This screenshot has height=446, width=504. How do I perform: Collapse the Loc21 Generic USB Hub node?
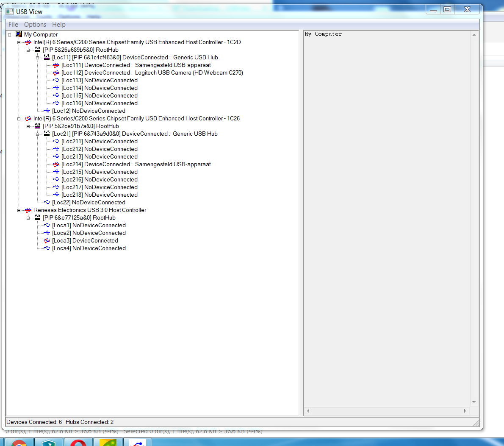pyautogui.click(x=37, y=134)
